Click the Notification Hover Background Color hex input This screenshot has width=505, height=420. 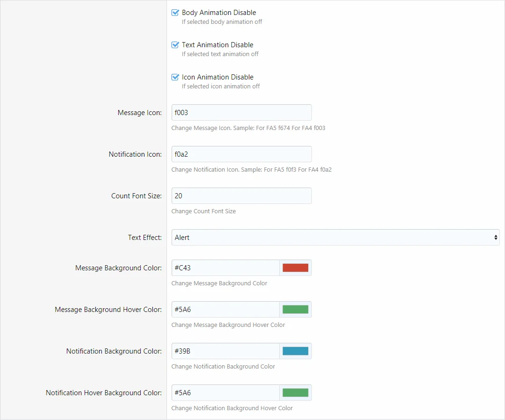(225, 393)
